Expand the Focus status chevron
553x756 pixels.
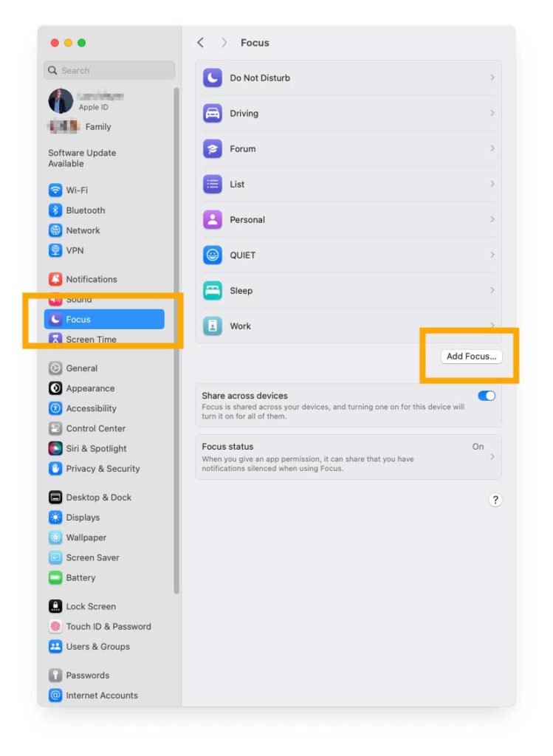pos(492,456)
